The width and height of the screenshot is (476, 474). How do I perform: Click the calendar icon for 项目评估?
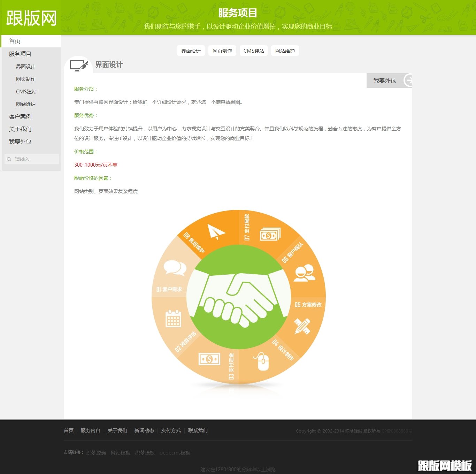(x=174, y=319)
